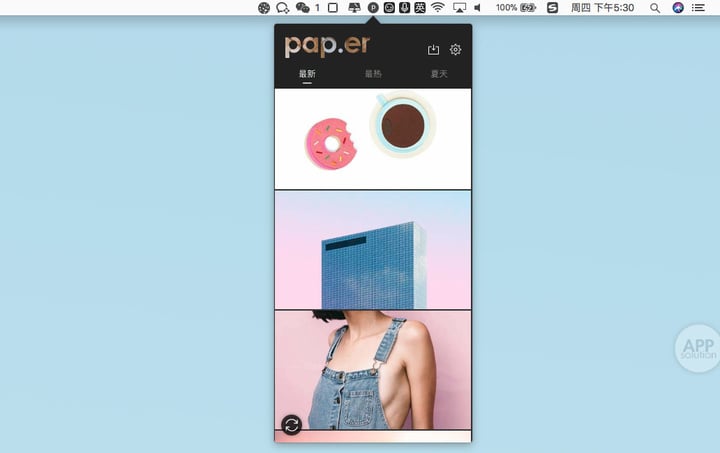The height and width of the screenshot is (453, 720).
Task: Click the pap.er logo
Action: 327,46
